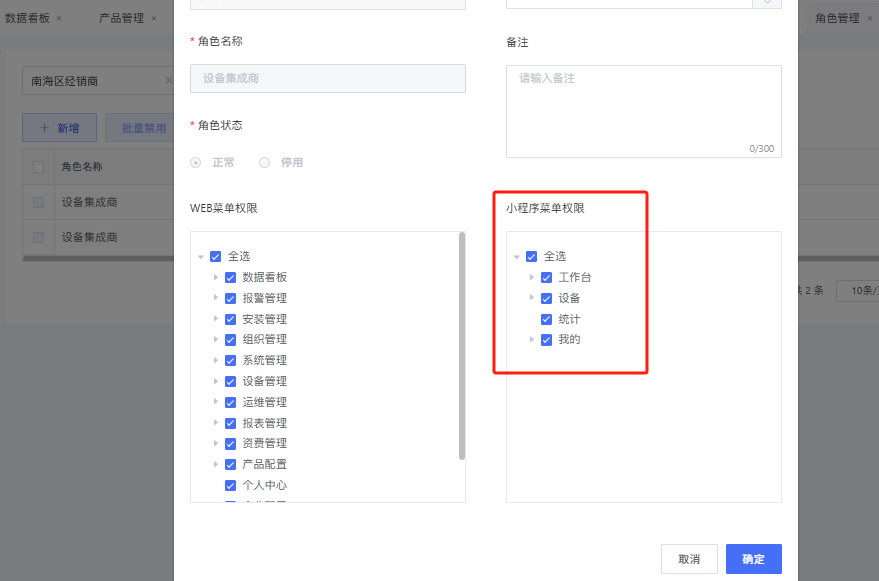The image size is (879, 581).
Task: Switch to the 角色管理 tab
Action: 837,18
